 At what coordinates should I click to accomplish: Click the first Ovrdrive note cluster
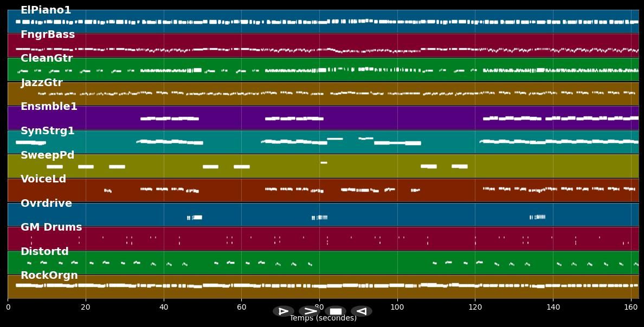coord(195,217)
